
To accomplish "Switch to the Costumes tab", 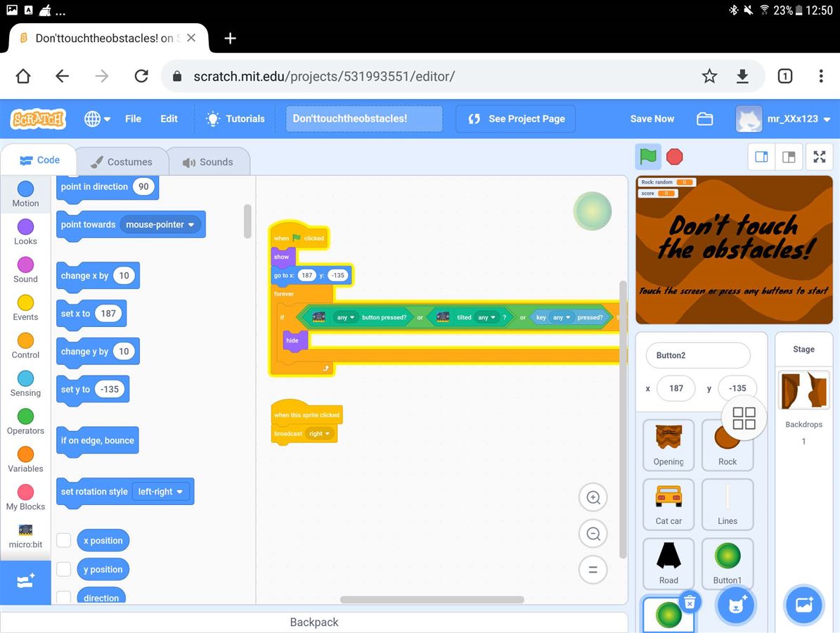I will (x=122, y=162).
